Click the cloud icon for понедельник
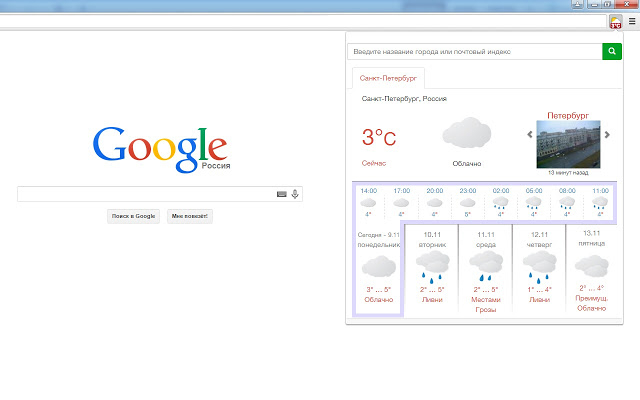The image size is (640, 400). [x=379, y=267]
